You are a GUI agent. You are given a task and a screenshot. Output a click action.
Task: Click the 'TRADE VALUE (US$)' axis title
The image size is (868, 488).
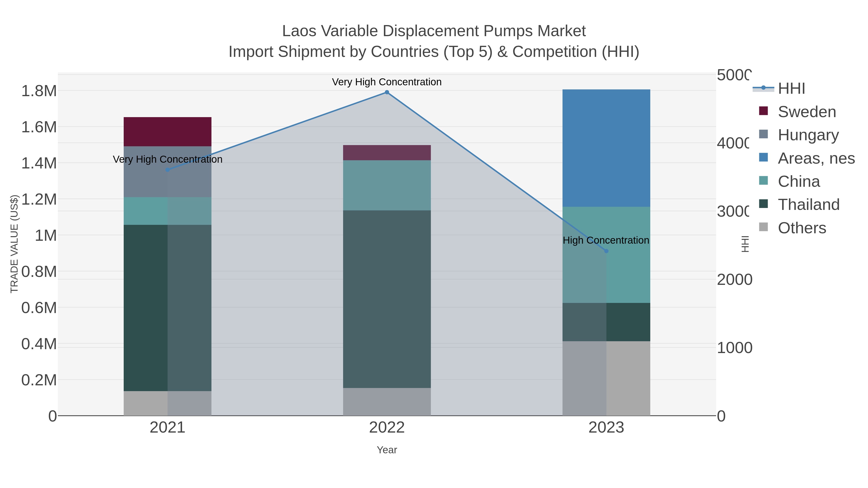coord(14,244)
